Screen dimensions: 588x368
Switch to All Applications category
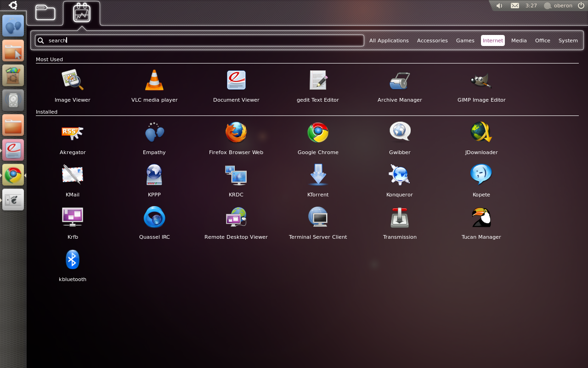[x=389, y=40]
